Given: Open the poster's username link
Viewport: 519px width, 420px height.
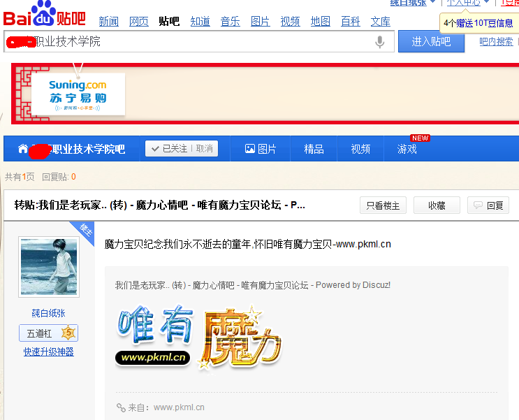Looking at the screenshot, I should (x=49, y=313).
